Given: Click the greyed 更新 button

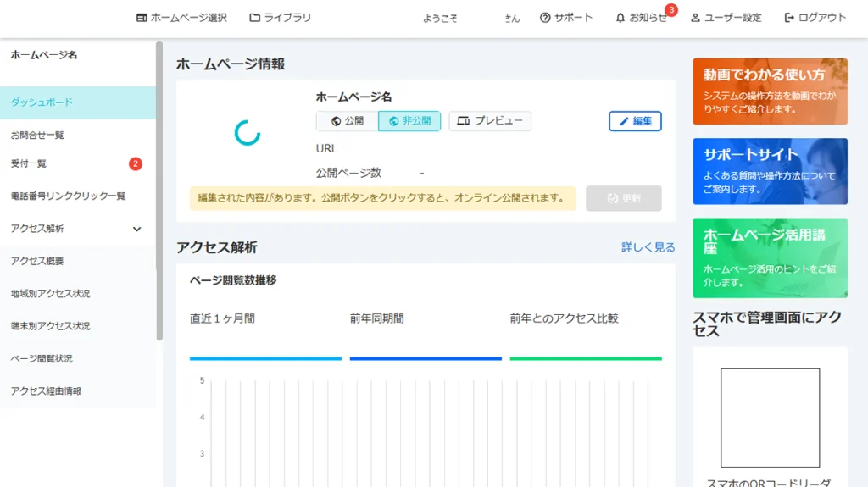Looking at the screenshot, I should pyautogui.click(x=623, y=198).
